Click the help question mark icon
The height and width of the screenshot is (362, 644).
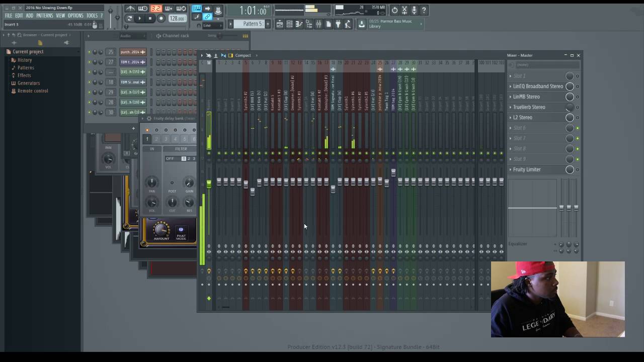click(424, 10)
